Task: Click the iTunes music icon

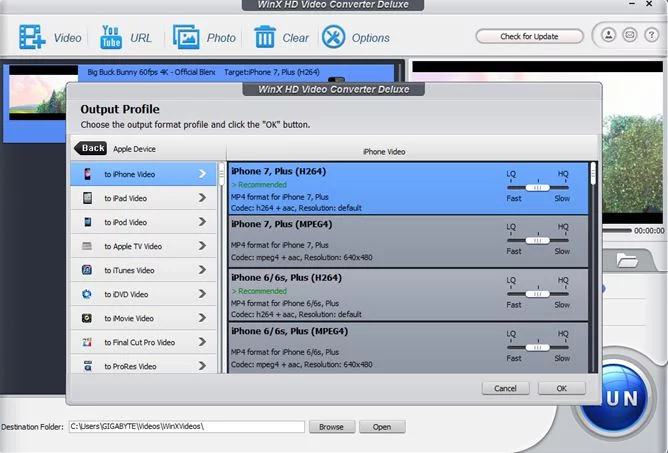Action: 87,270
